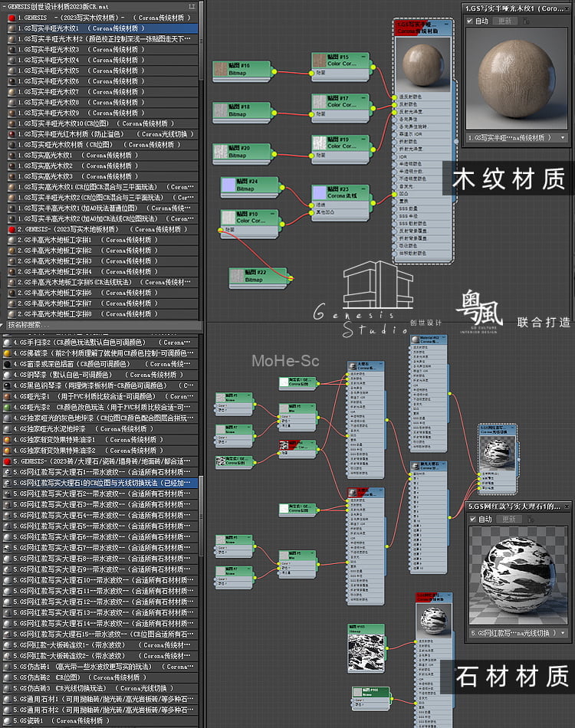
Task: Click 更新 button in wood preview window
Action: tap(504, 21)
